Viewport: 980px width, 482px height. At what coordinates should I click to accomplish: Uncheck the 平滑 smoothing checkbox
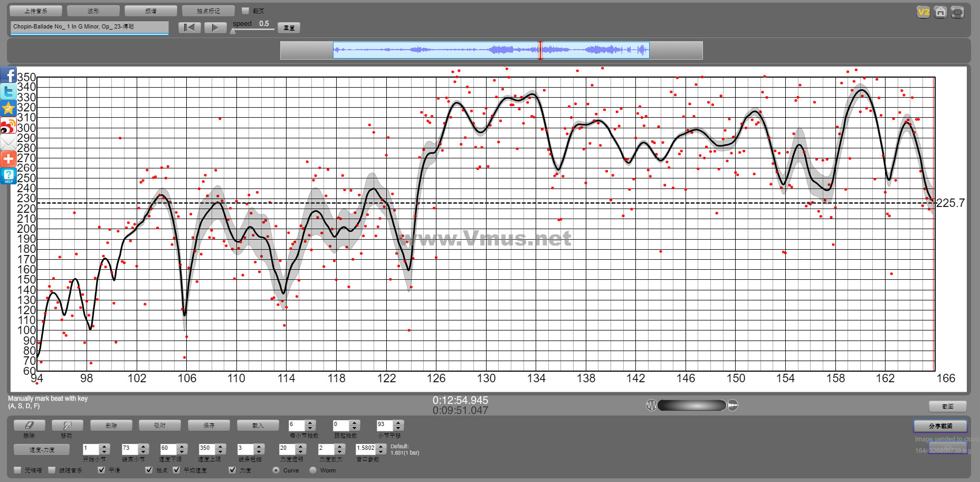pos(101,470)
